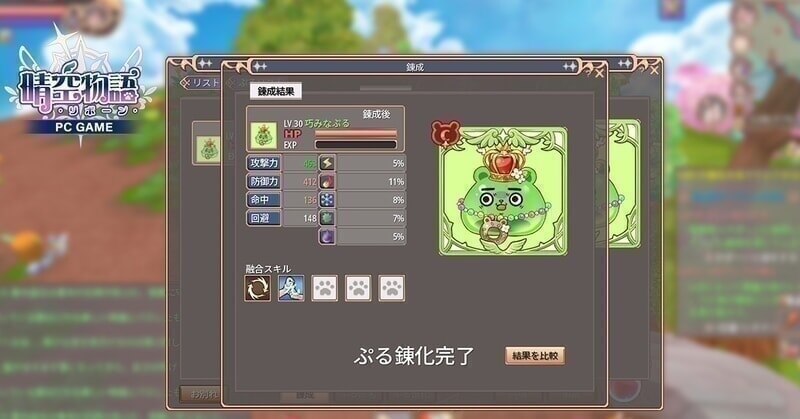The width and height of the screenshot is (800, 419).
Task: Click the lightning element resistance icon
Action: (327, 163)
